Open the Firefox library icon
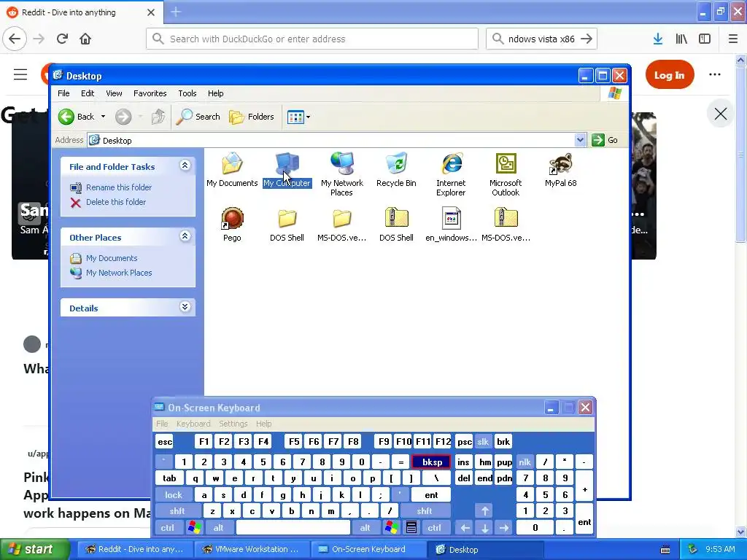The height and width of the screenshot is (560, 747). point(681,39)
